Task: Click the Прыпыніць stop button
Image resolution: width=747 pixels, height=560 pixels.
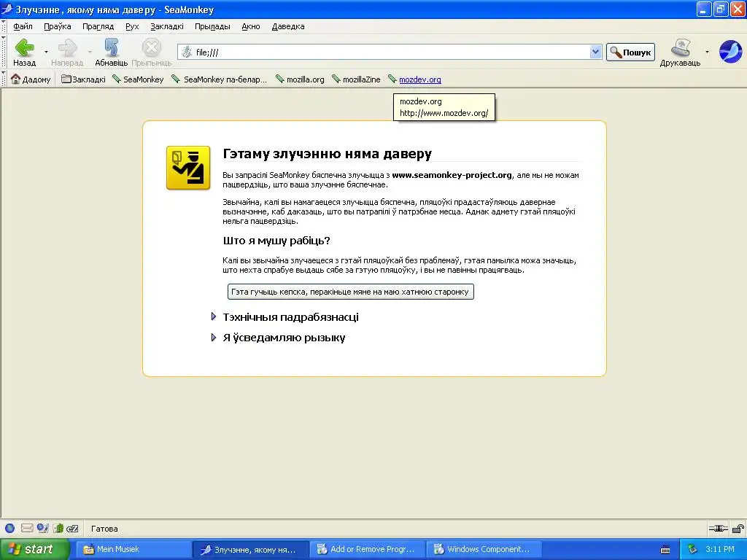Action: pyautogui.click(x=152, y=52)
